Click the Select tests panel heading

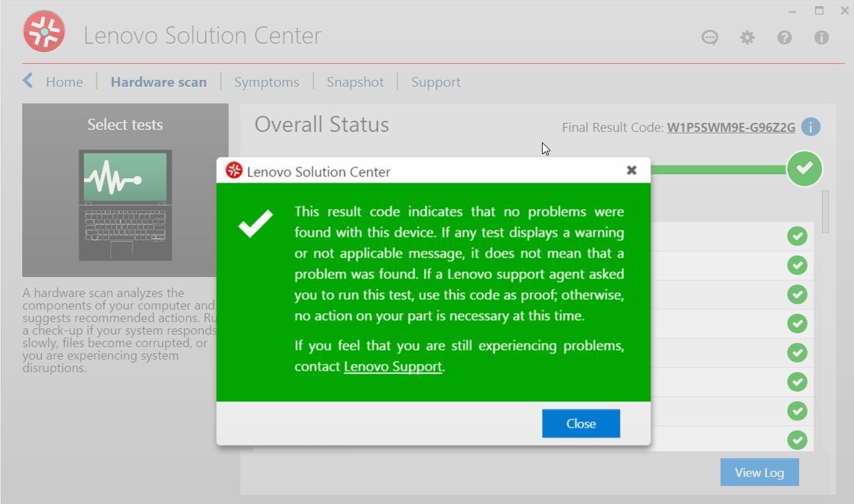(125, 125)
